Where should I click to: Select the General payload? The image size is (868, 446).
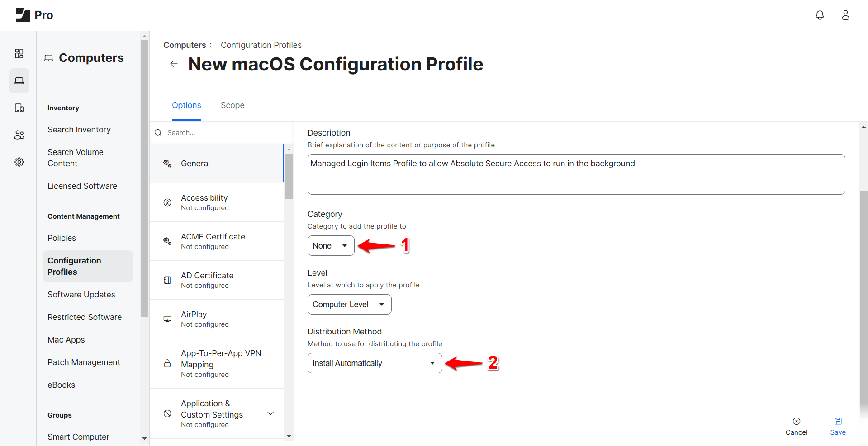pos(217,164)
